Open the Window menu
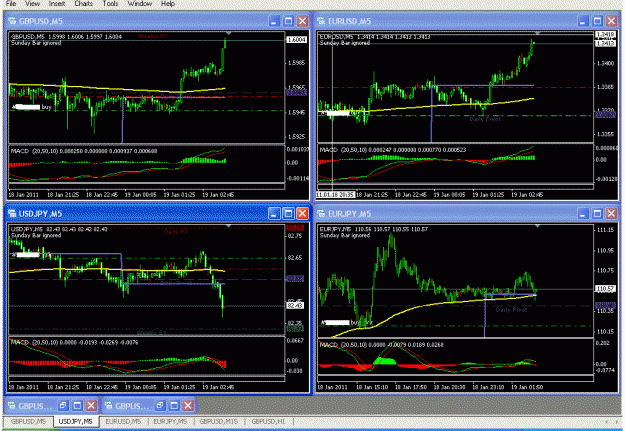Screen dimensions: 625x431 point(140,4)
